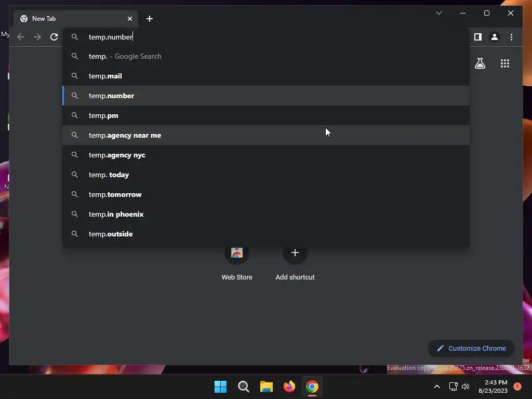Open the notification bell badge
Viewport: 532px width, 399px height.
pyautogui.click(x=517, y=387)
